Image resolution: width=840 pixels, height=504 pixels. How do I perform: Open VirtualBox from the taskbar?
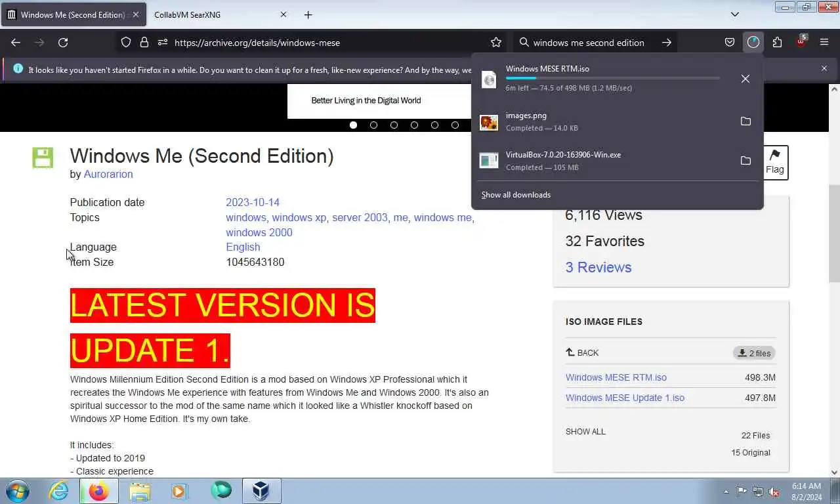coord(261,491)
